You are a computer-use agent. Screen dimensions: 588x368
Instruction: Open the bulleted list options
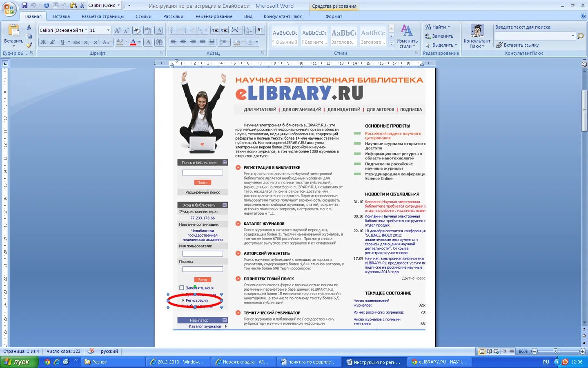(x=180, y=30)
